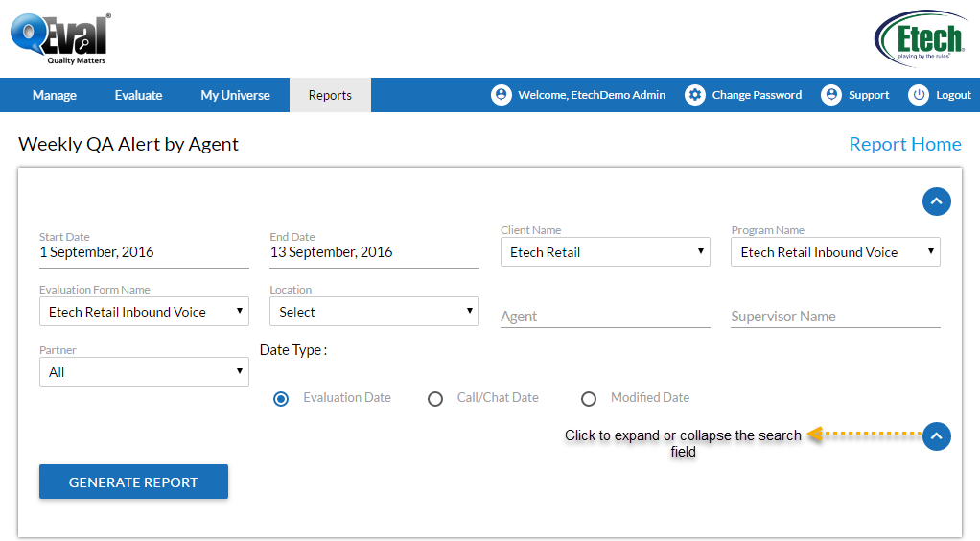The height and width of the screenshot is (541, 980).
Task: Click the Start Date field
Action: (x=145, y=252)
